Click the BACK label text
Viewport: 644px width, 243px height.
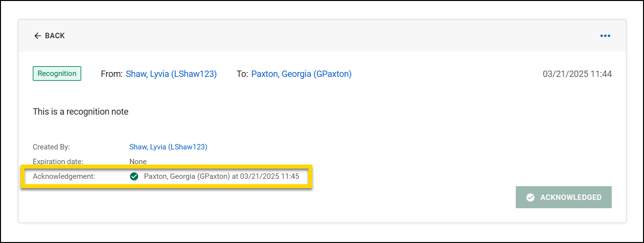pyautogui.click(x=55, y=36)
